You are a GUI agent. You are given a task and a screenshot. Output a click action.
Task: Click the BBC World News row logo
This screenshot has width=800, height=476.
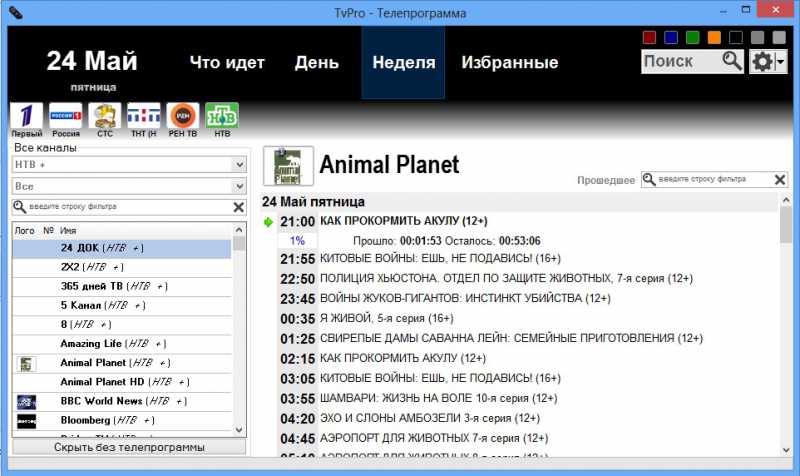pyautogui.click(x=26, y=402)
